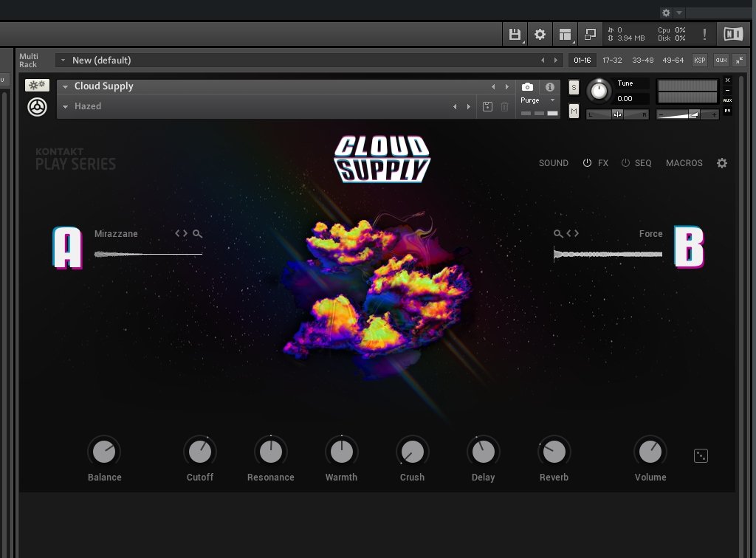The height and width of the screenshot is (558, 756).
Task: Click the workspace layout icon
Action: 565,34
